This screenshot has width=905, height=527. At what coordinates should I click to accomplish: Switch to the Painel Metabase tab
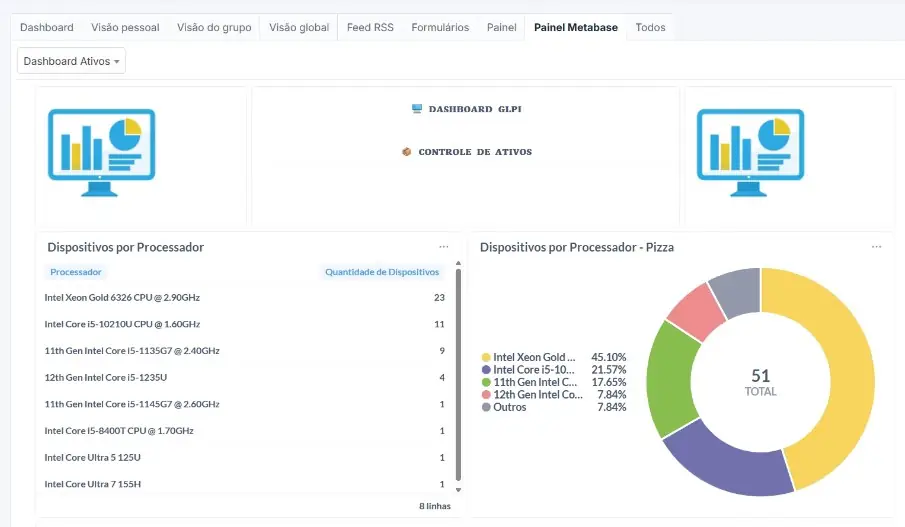[575, 27]
